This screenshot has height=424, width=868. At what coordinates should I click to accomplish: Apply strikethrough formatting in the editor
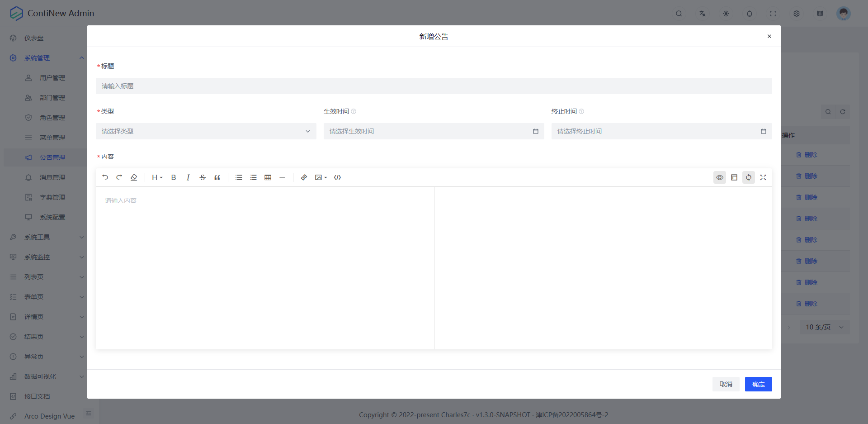pos(203,177)
